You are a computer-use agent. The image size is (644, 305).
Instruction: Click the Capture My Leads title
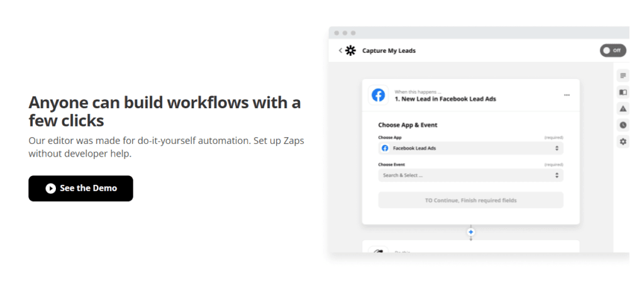(x=389, y=51)
